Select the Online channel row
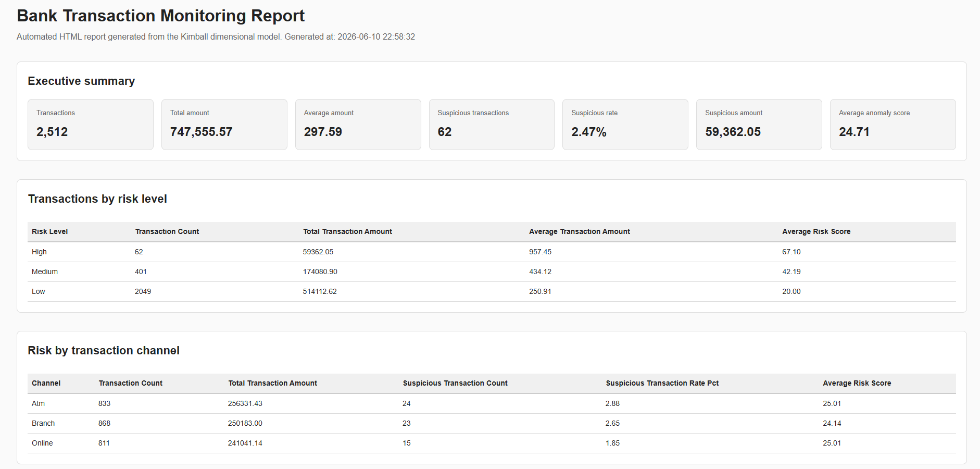Viewport: 980px width, 469px height. click(x=492, y=443)
